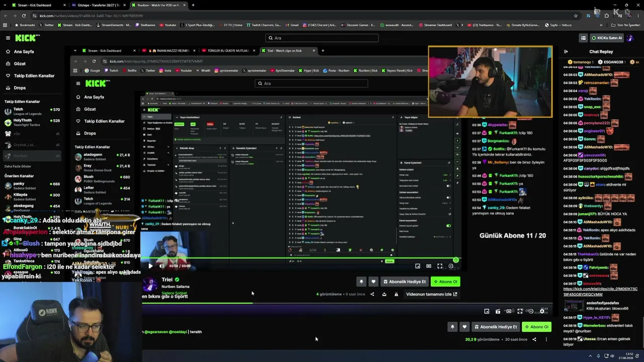Screen dimensions: 644x362
Task: Reload the current page
Action: tap(24, 16)
